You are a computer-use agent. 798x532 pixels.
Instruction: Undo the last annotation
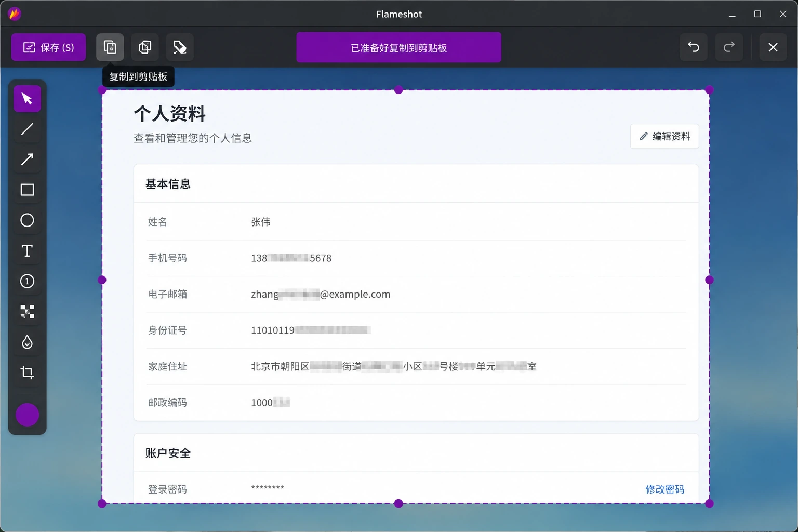(694, 47)
